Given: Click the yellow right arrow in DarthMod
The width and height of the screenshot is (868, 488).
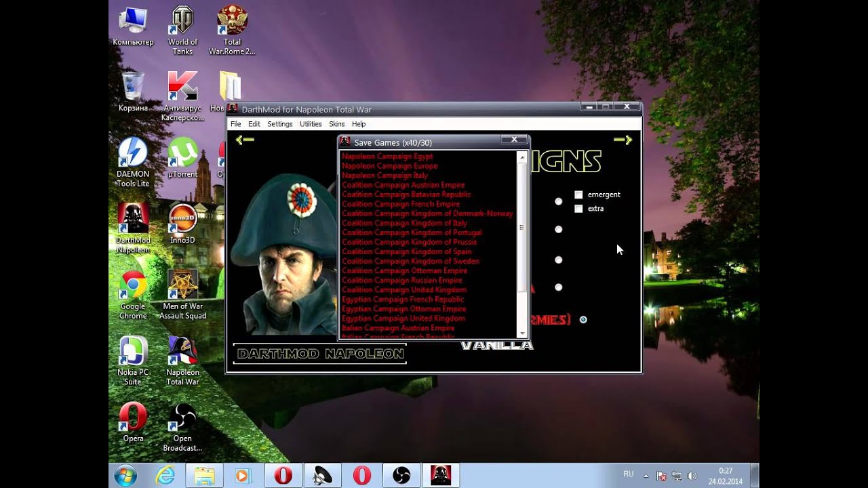Looking at the screenshot, I should [623, 140].
